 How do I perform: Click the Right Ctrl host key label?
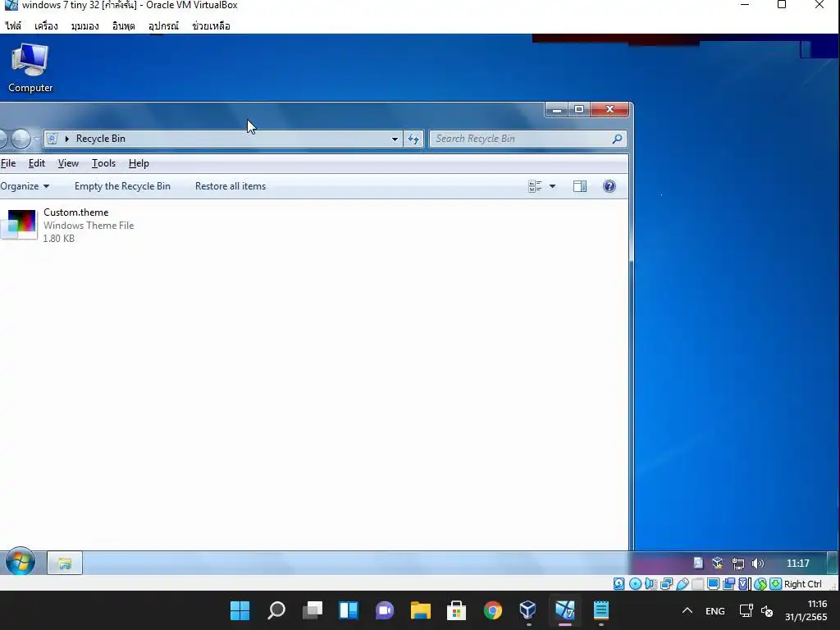click(x=802, y=584)
